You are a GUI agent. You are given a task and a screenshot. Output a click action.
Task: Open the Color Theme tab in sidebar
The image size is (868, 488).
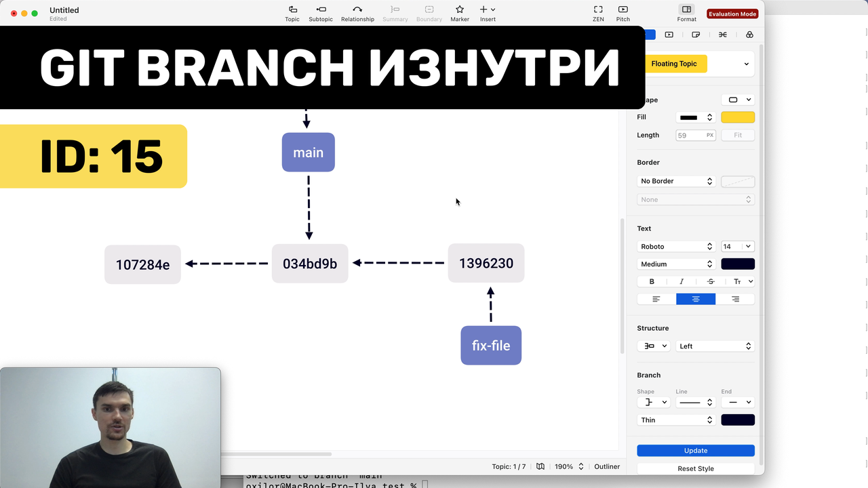coord(749,35)
